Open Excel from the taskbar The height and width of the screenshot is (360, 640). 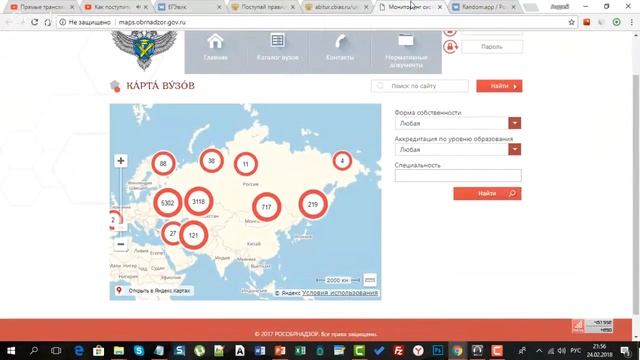point(300,351)
